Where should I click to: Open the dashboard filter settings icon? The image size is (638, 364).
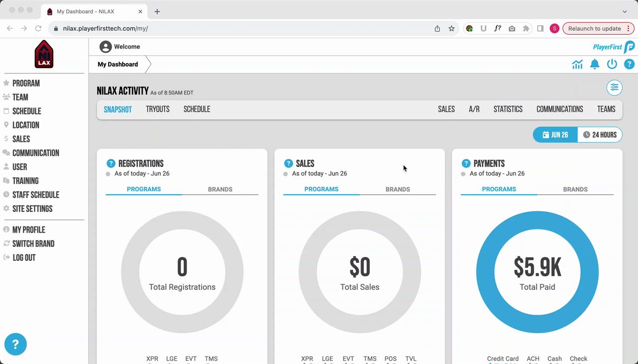(615, 88)
